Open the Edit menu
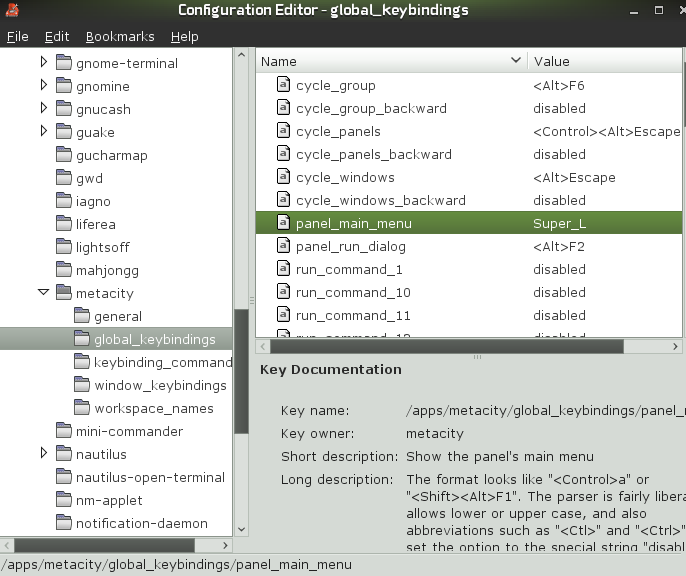 click(x=57, y=37)
